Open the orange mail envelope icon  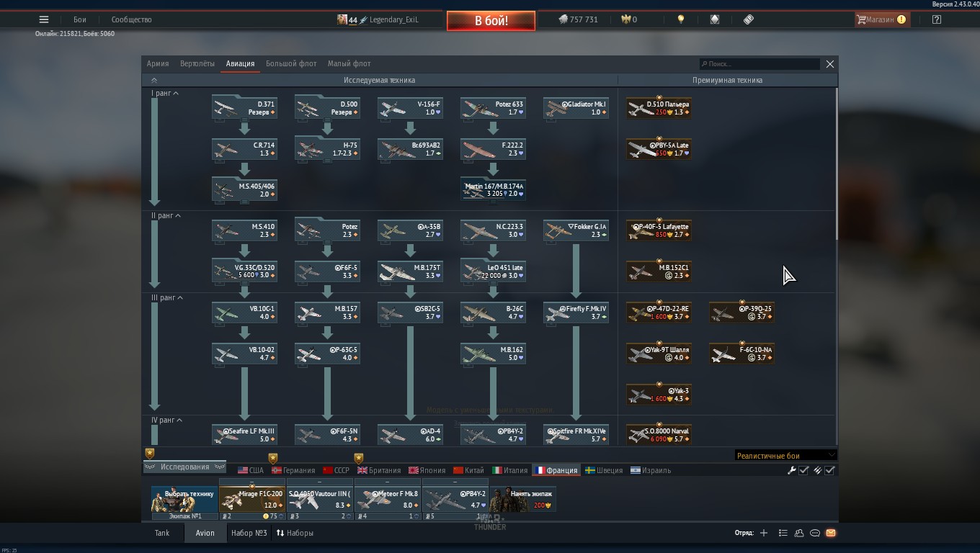click(x=831, y=533)
